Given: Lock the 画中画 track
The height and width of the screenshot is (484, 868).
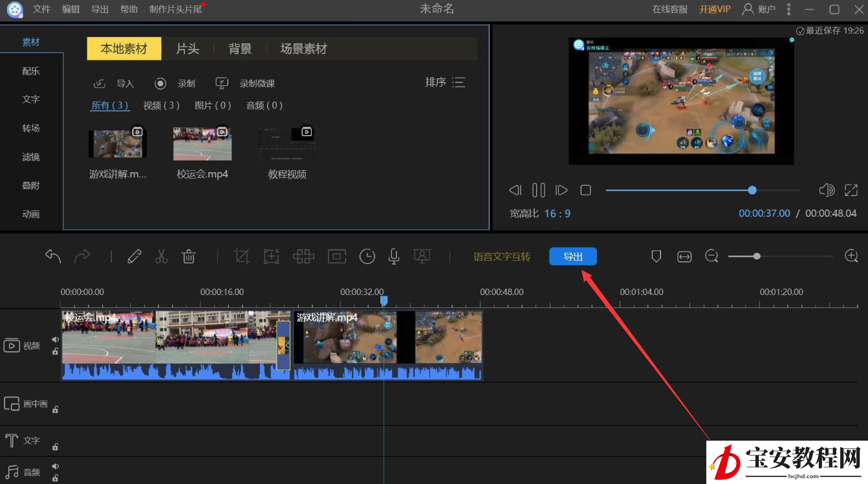Looking at the screenshot, I should coord(56,410).
